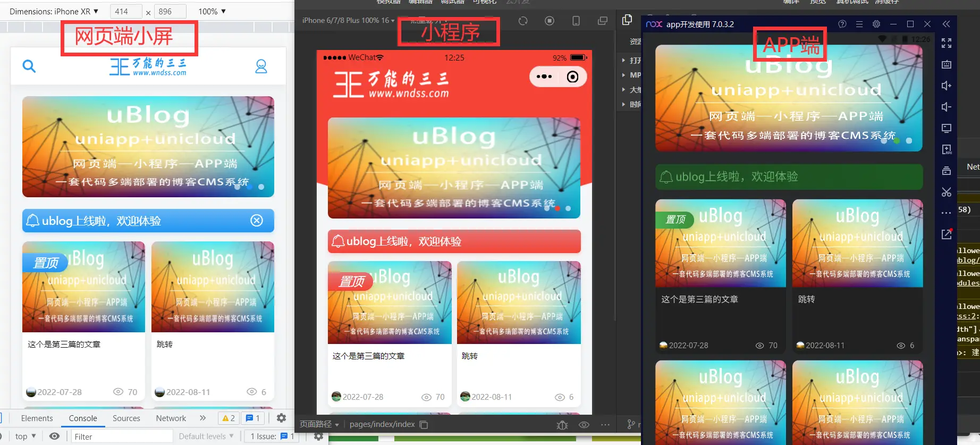Click the console Filter input field

pos(122,436)
